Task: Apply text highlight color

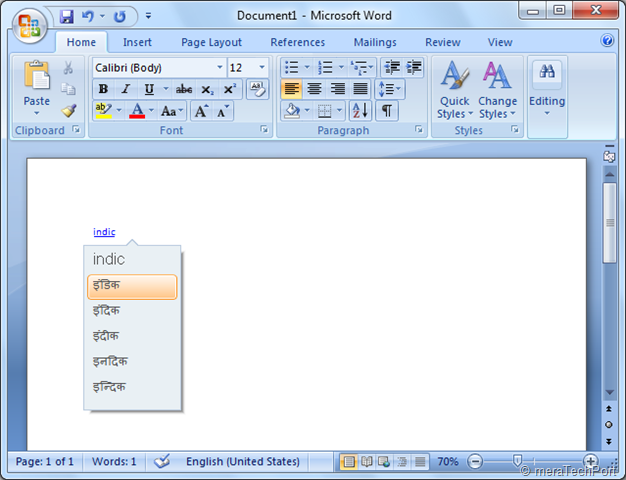Action: coord(103,111)
